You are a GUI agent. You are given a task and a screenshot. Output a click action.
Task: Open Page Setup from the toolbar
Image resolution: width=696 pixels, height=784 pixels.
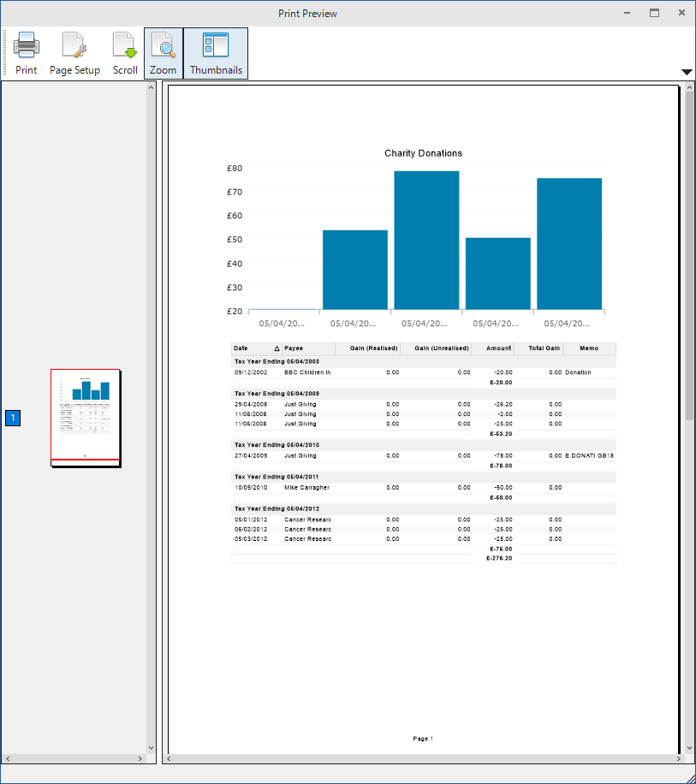74,45
